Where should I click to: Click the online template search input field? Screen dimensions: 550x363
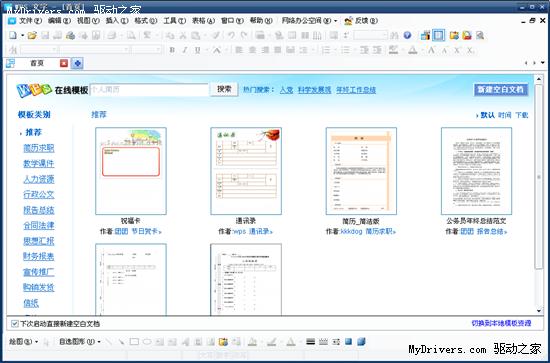tap(149, 89)
